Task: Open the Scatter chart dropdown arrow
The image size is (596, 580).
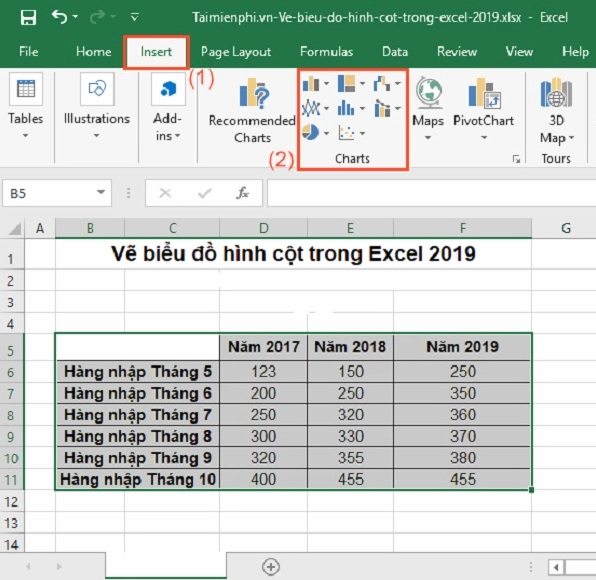Action: click(x=362, y=133)
